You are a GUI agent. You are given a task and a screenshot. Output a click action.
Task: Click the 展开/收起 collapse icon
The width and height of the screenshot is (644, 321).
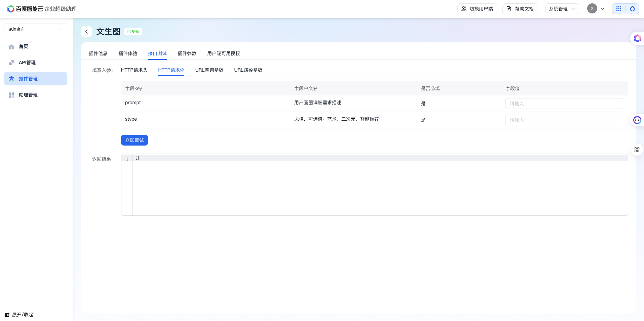pos(7,315)
